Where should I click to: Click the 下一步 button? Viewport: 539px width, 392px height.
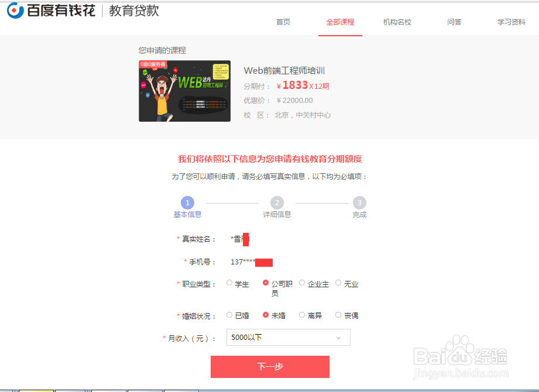(x=270, y=367)
